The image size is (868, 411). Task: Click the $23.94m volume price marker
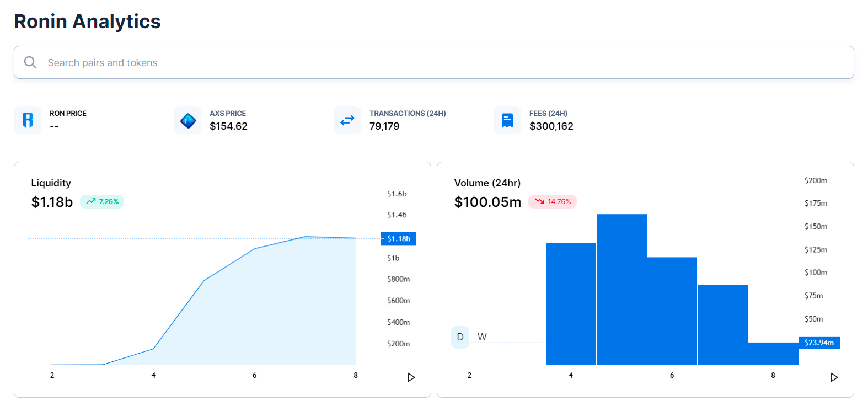(819, 343)
